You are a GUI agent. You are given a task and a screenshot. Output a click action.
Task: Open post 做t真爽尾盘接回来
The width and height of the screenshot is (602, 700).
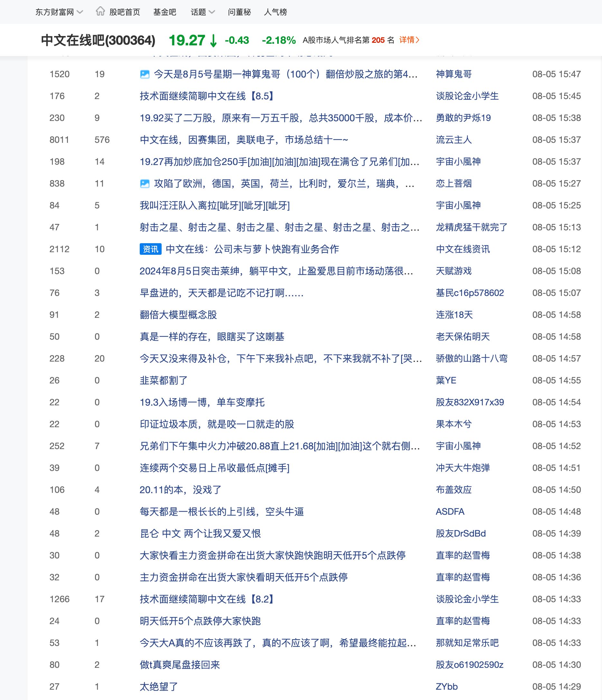point(180,665)
